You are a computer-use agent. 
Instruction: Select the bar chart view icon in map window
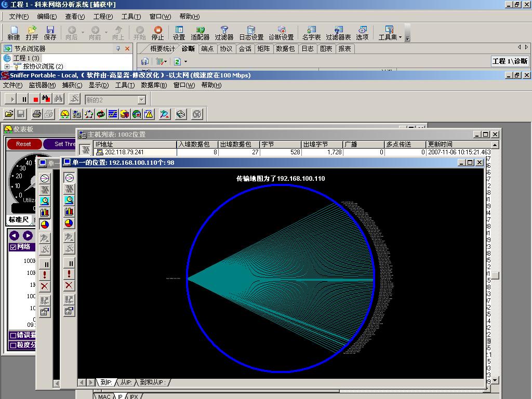pos(69,212)
